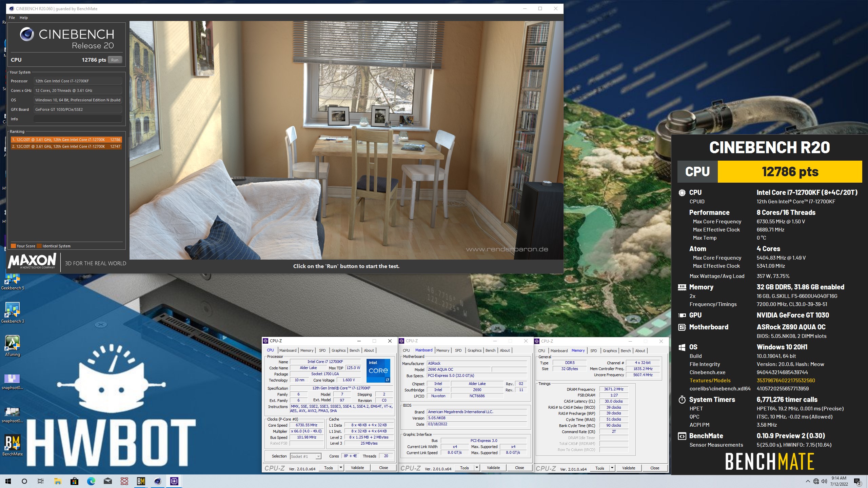Viewport: 868px width, 488px height.
Task: Switch to SPD tab in the Mainboard-tab CPU-Z window
Action: (458, 350)
